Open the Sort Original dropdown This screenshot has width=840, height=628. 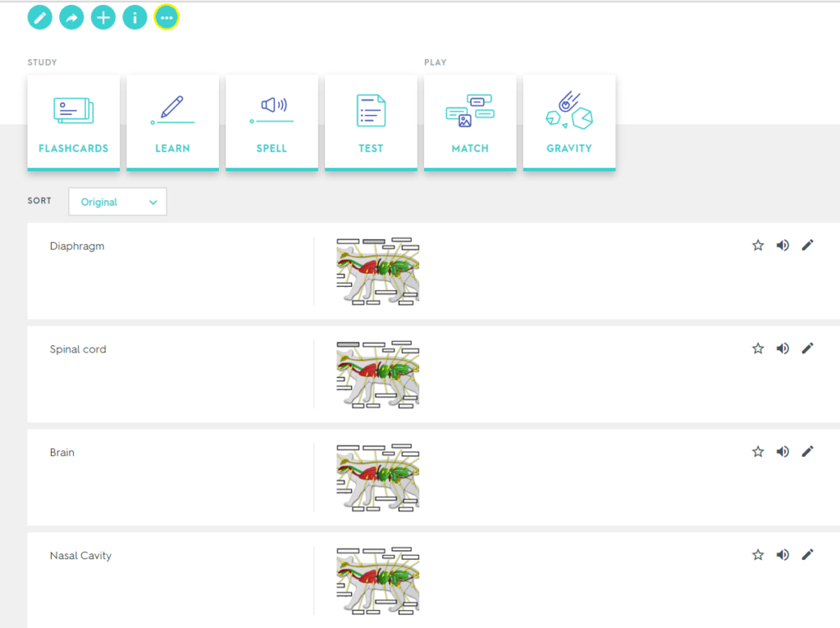(x=117, y=202)
